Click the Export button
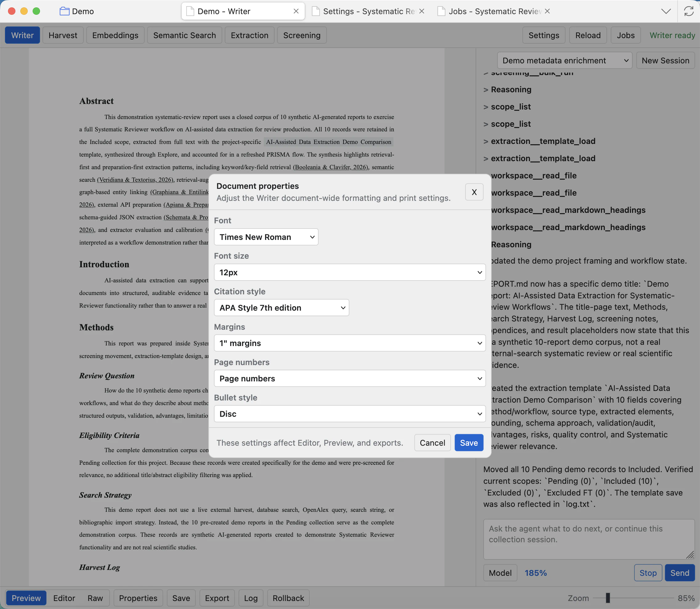Viewport: 700px width, 609px height. (217, 598)
